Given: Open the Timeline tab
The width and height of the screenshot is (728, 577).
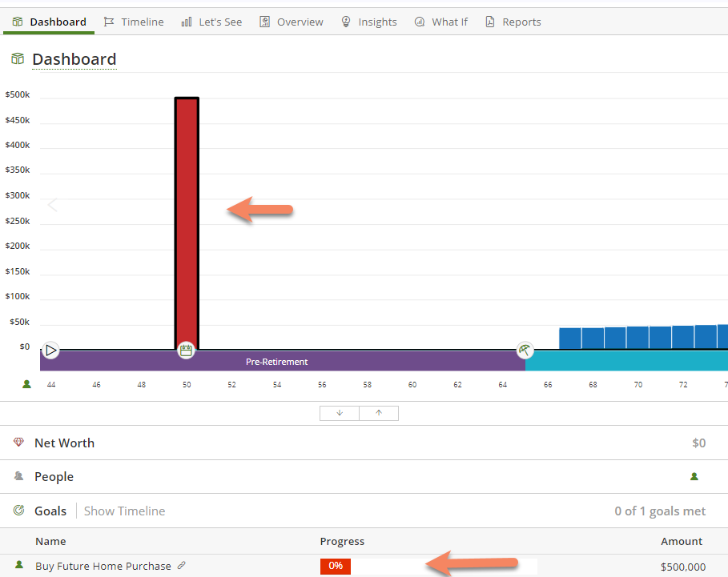Looking at the screenshot, I should pyautogui.click(x=134, y=22).
